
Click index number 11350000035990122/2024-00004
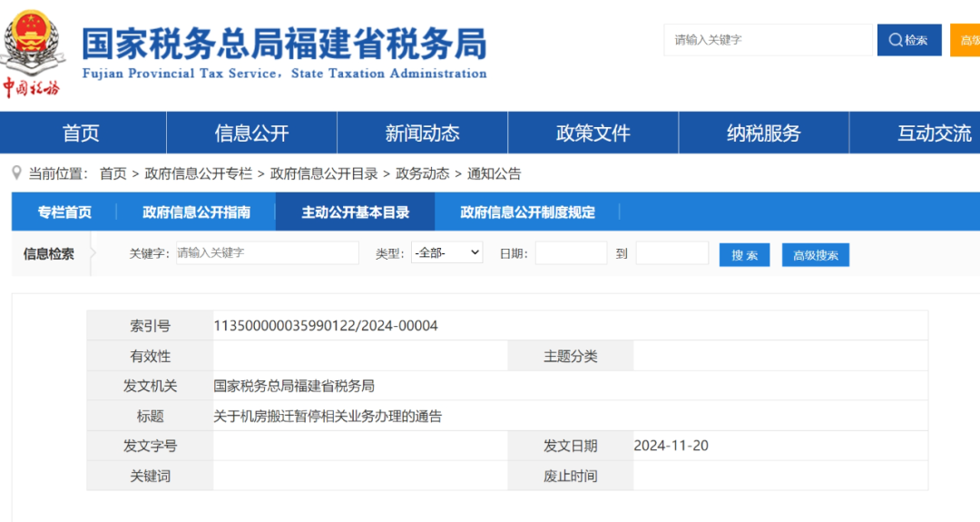click(x=326, y=326)
